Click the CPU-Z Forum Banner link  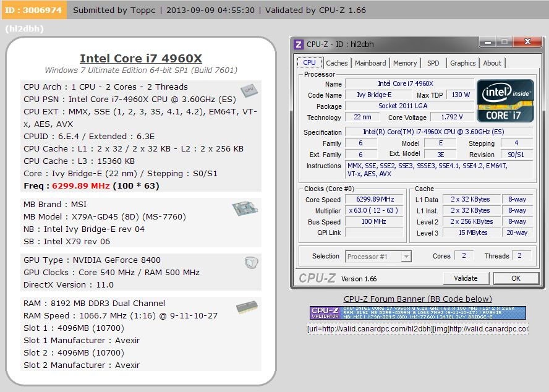[418, 299]
